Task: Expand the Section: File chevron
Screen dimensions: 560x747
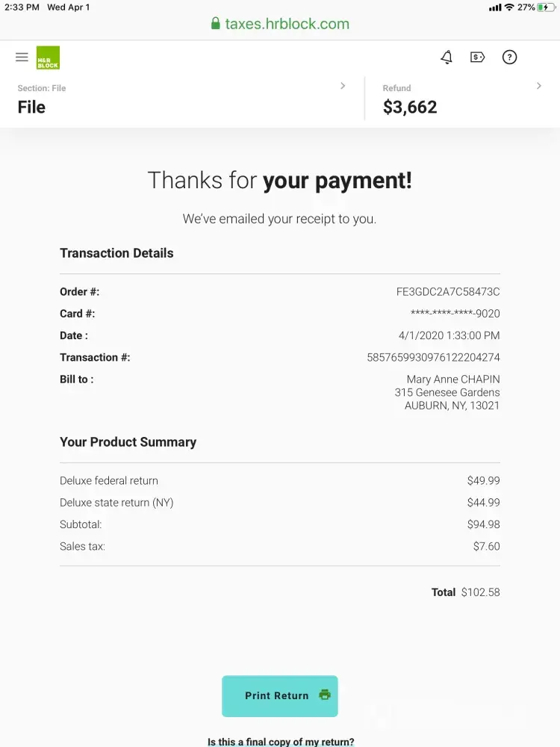Action: pos(343,86)
